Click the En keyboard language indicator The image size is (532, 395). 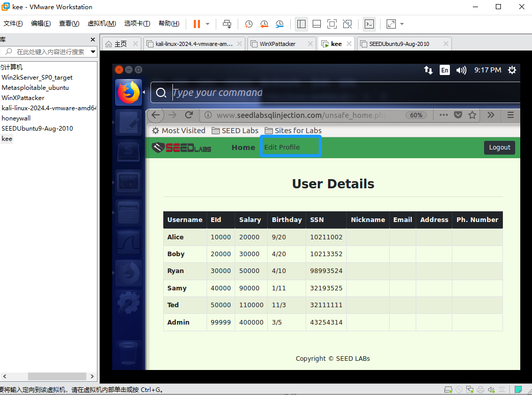444,70
